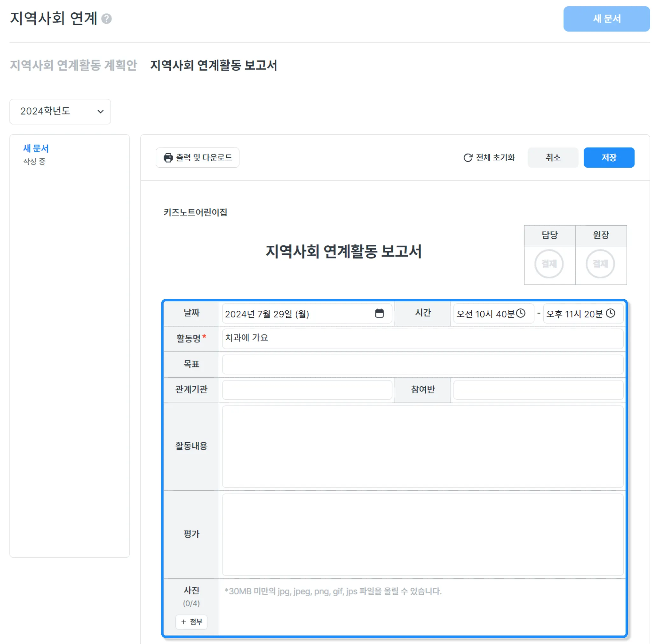Screen dimensions: 652x644
Task: Open the 오전 10시 40분 start time selector
Action: pos(485,314)
